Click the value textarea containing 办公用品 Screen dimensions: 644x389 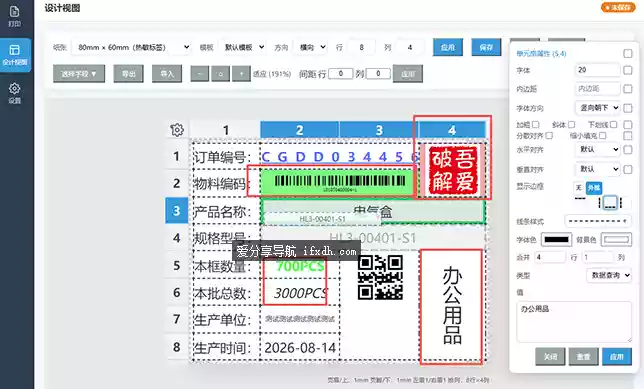pos(574,322)
